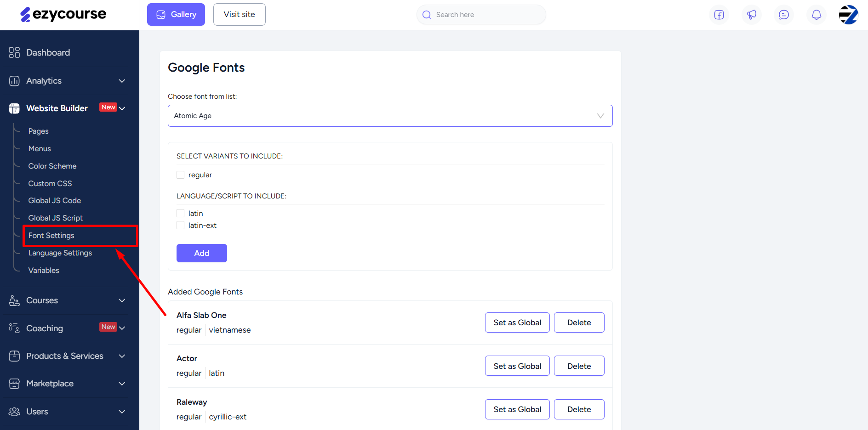Click the Alfa Slab One font name
The width and height of the screenshot is (868, 430).
201,315
